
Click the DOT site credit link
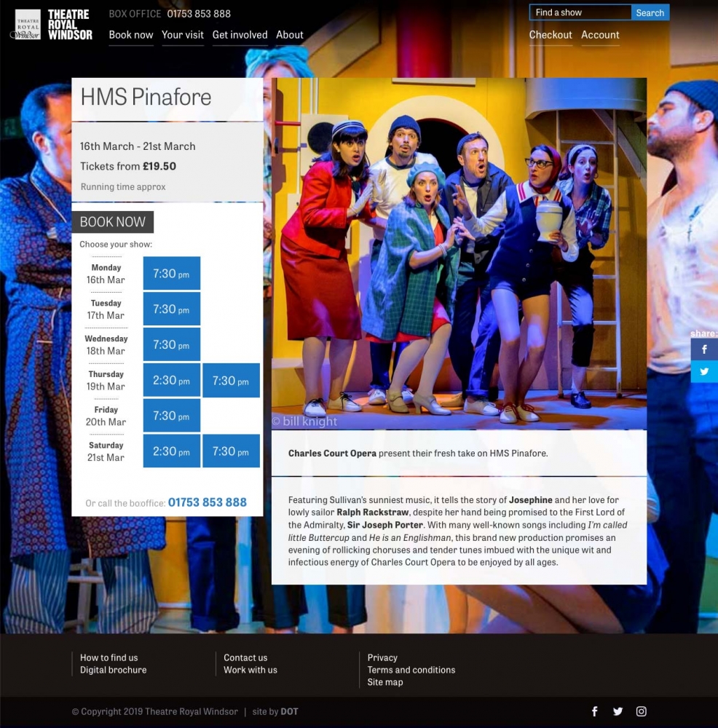pos(289,711)
